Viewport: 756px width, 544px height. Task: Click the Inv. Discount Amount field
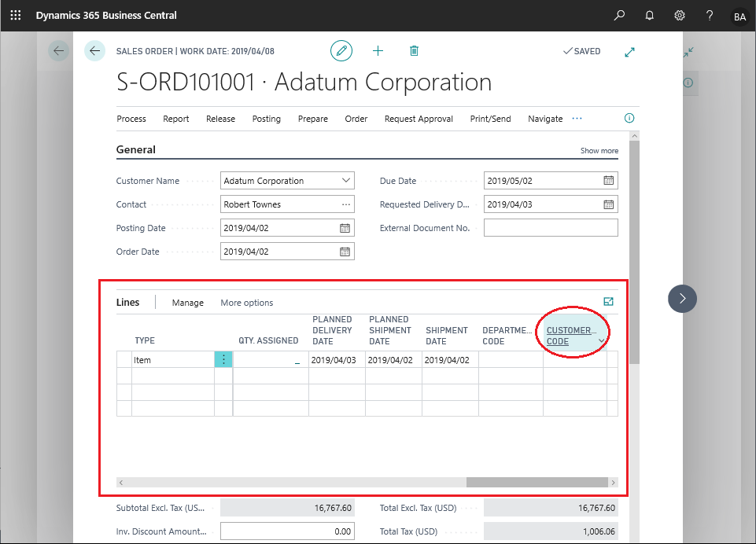pos(287,531)
